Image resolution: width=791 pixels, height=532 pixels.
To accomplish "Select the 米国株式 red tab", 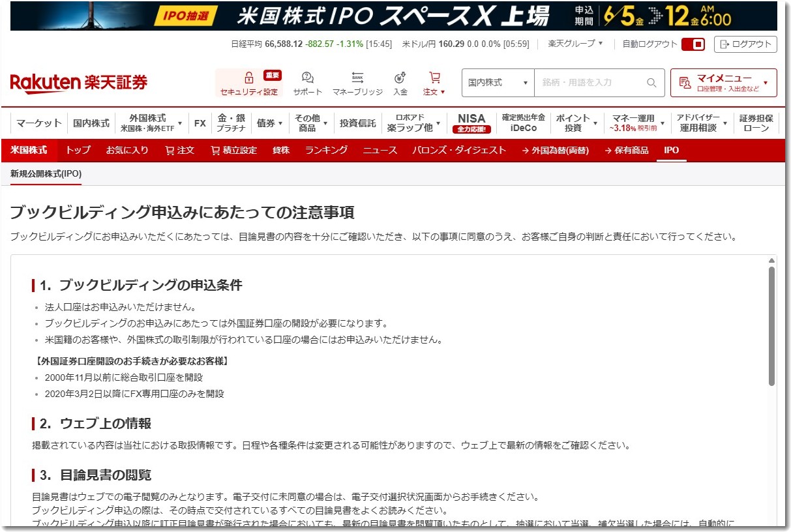I will 29,150.
